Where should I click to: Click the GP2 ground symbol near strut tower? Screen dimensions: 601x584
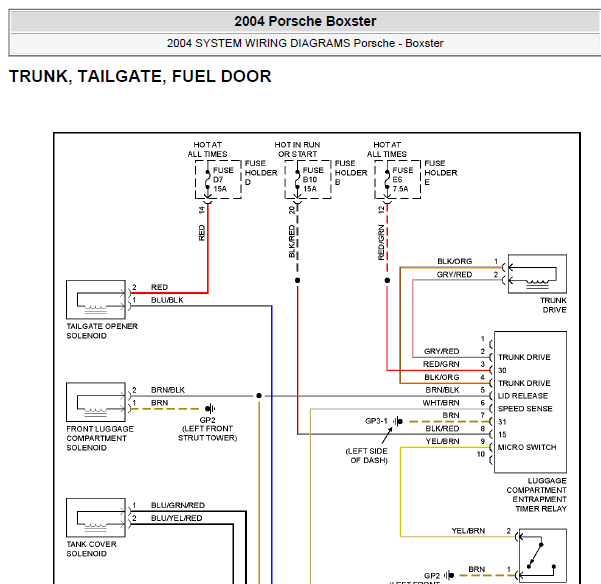tap(210, 408)
